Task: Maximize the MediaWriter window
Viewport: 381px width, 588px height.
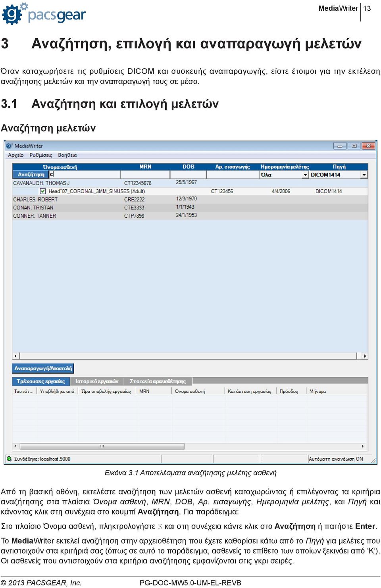Action: click(x=354, y=146)
